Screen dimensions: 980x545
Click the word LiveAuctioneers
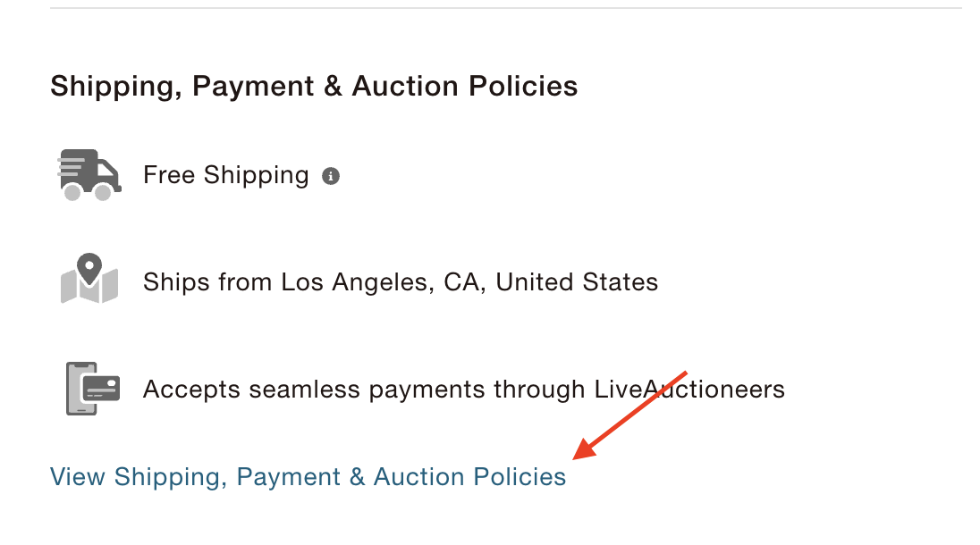[x=689, y=390]
